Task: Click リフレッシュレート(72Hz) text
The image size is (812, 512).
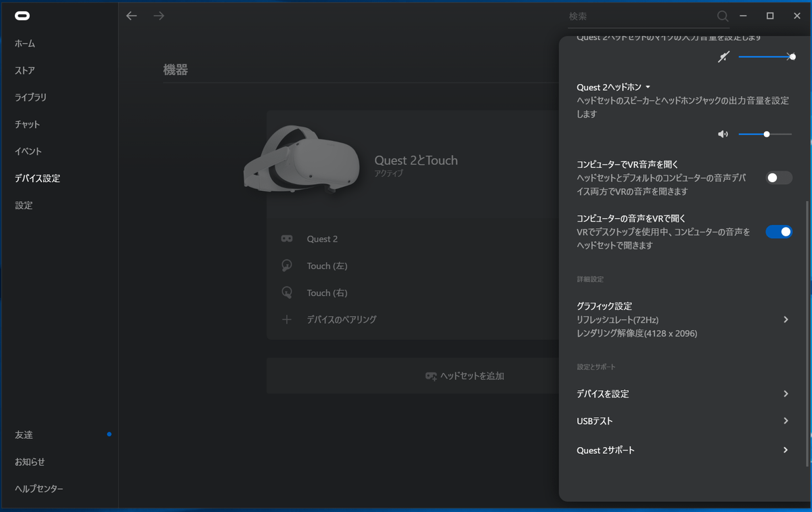Action: point(618,320)
